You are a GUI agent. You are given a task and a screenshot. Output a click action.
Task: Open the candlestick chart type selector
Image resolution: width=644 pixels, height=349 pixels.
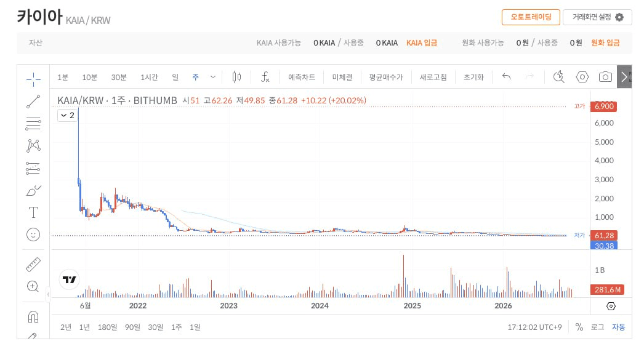coord(236,77)
